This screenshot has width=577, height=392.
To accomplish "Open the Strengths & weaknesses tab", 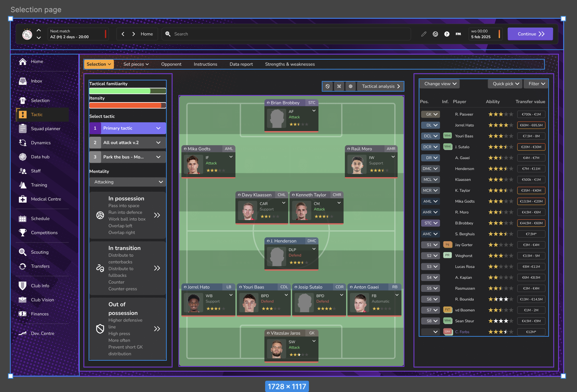I will [x=290, y=64].
